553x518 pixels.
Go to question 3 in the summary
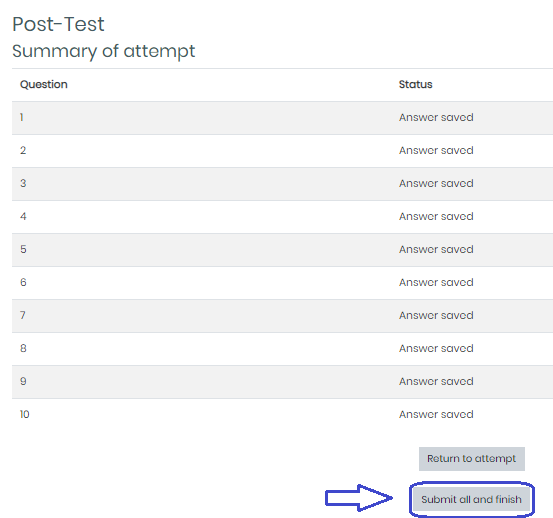[23, 183]
